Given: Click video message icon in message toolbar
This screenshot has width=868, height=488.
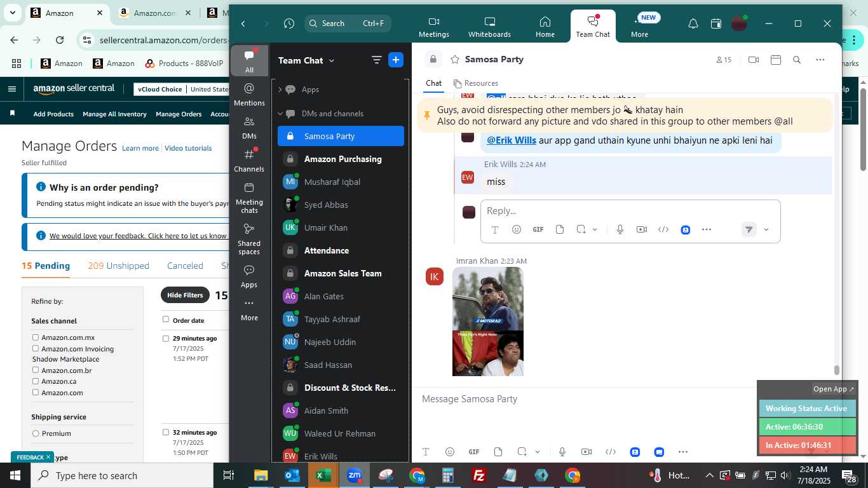Looking at the screenshot, I should coord(587,452).
